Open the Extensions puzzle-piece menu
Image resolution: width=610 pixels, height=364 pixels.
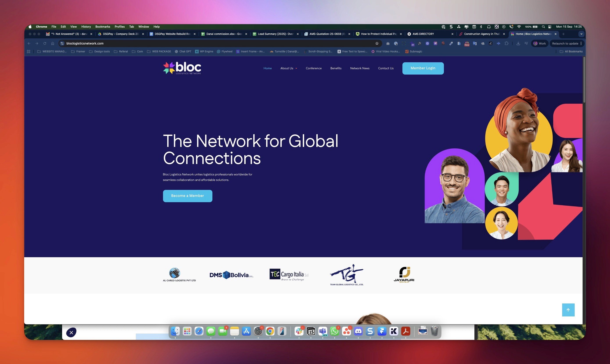506,43
